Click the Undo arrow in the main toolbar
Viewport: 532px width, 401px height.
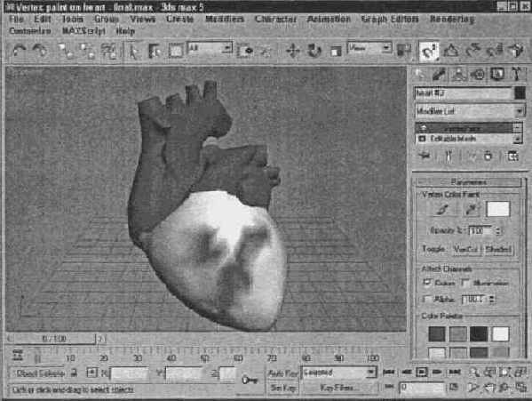point(19,52)
